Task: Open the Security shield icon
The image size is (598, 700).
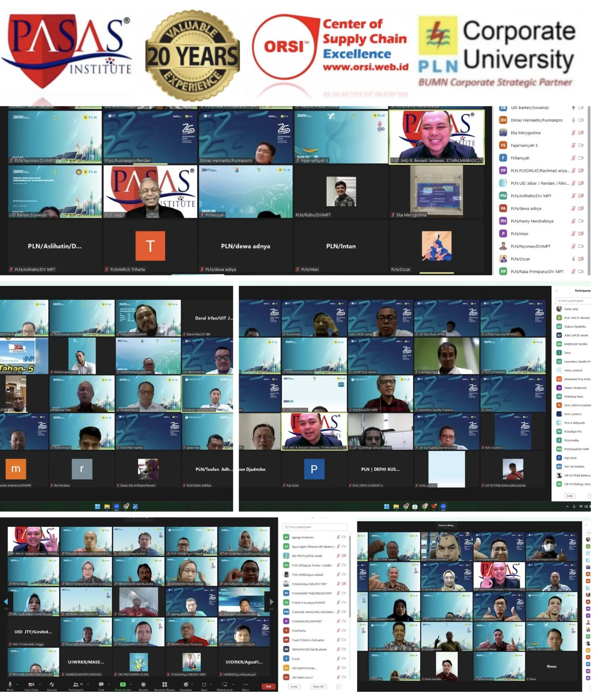Action: (x=52, y=684)
